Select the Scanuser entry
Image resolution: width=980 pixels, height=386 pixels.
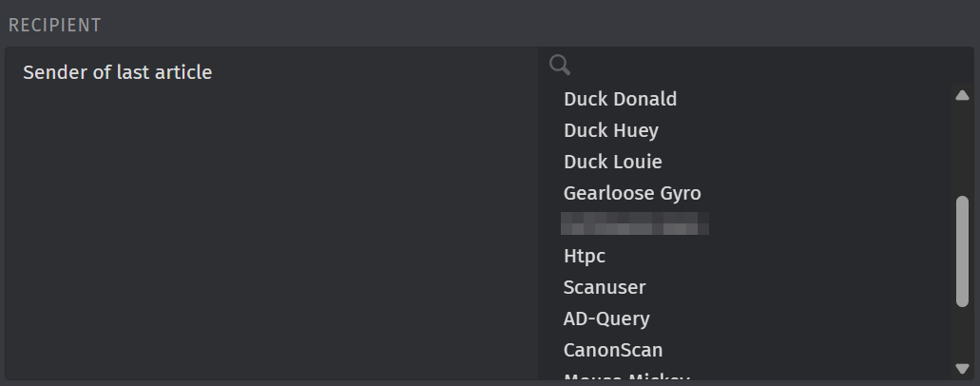pos(604,287)
